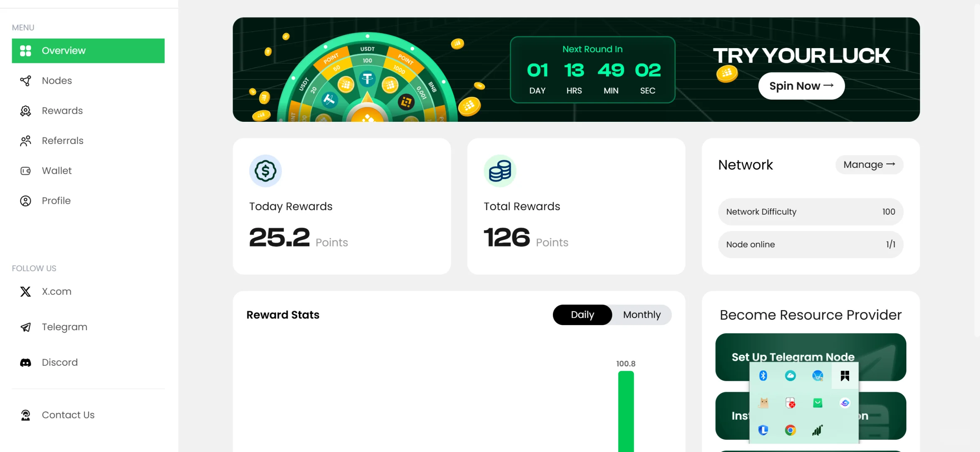Open Telegram via its paper-plane icon
Screen dimensions: 980x452
26,327
